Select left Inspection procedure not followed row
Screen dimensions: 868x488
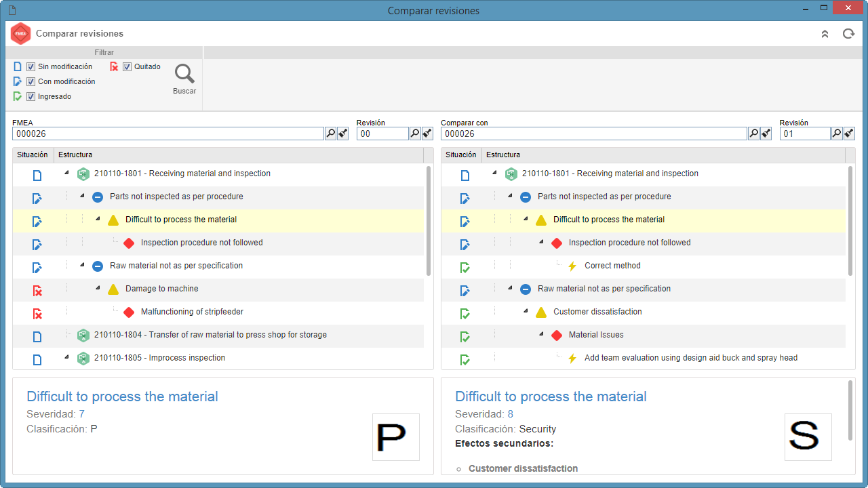218,243
